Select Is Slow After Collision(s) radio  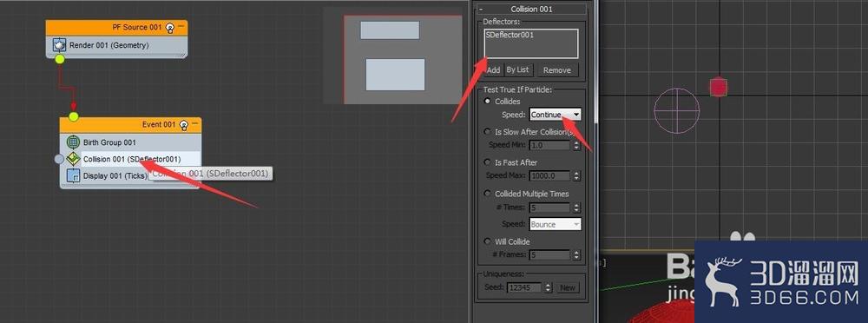(x=487, y=132)
